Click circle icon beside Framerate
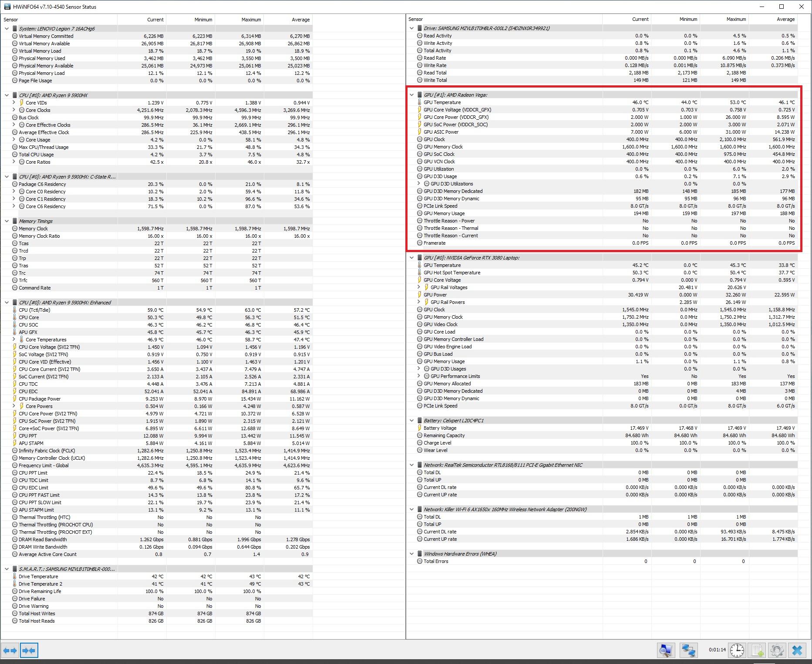This screenshot has width=812, height=664. click(x=420, y=243)
